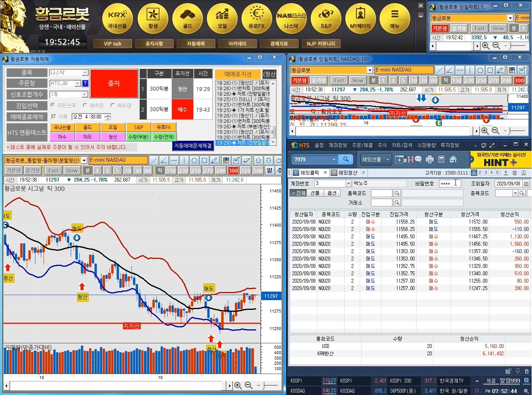The height and width of the screenshot is (395, 532).
Task: Open the 주문창 HTS_00 dropdown
Action: coord(78,83)
